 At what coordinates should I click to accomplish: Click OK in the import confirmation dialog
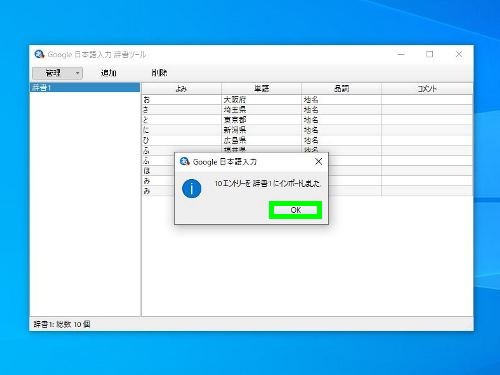(295, 210)
